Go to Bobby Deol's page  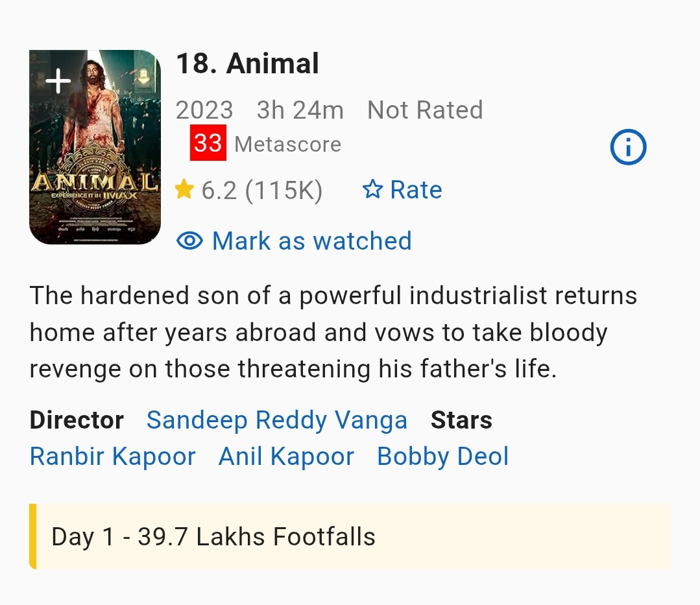tap(442, 457)
